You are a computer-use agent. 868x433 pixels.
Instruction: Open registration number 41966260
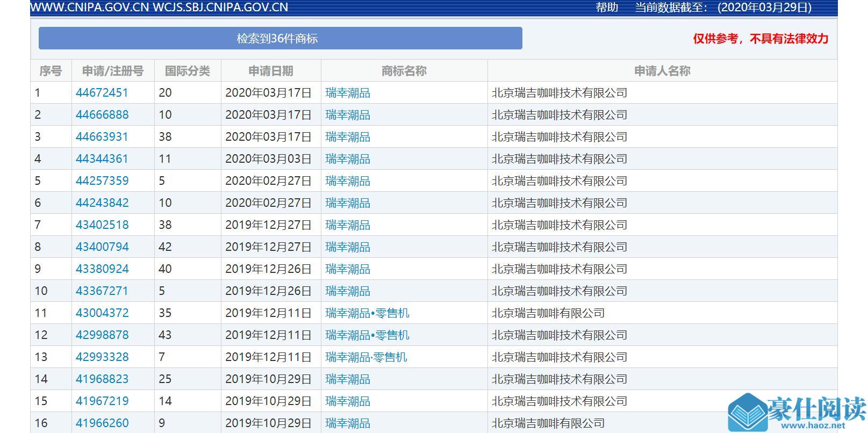(102, 423)
